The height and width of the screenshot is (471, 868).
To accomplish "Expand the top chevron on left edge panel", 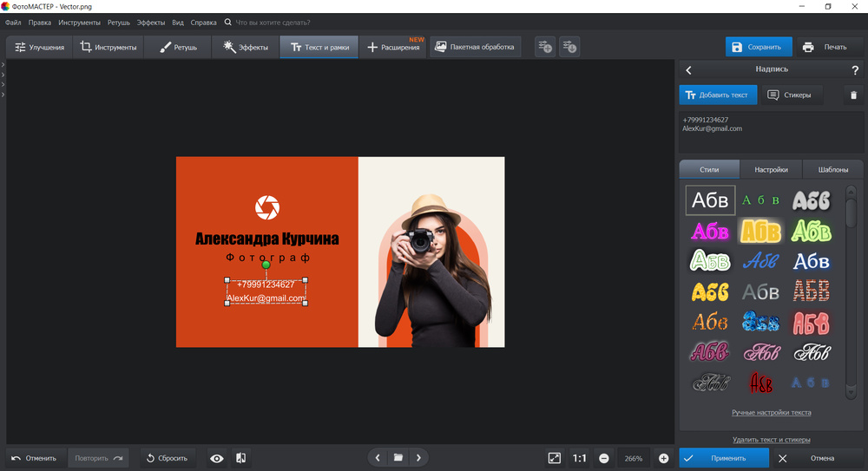I will [3, 65].
